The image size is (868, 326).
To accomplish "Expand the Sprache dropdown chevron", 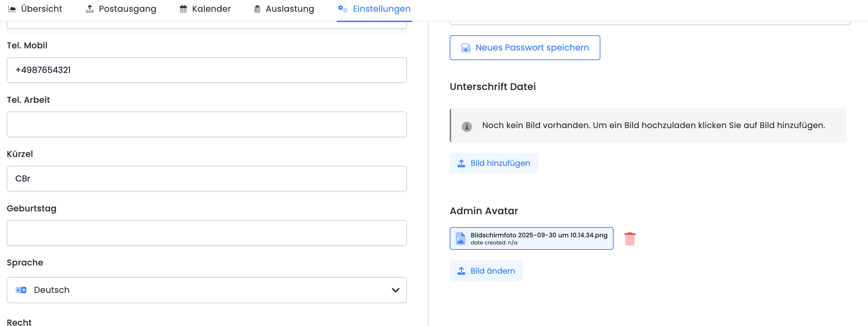I will click(x=396, y=290).
